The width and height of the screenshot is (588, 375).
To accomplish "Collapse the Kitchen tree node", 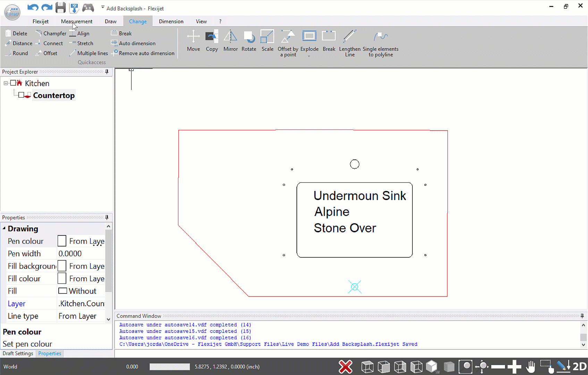I will (x=6, y=83).
